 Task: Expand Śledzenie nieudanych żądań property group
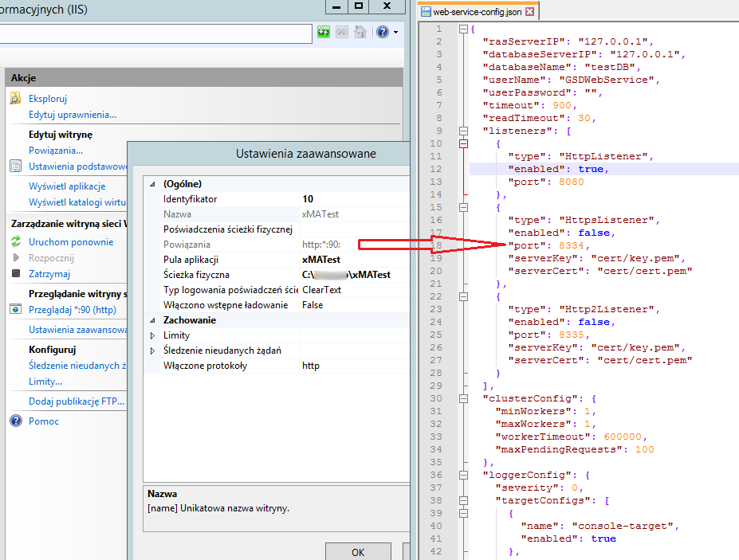pyautogui.click(x=152, y=350)
